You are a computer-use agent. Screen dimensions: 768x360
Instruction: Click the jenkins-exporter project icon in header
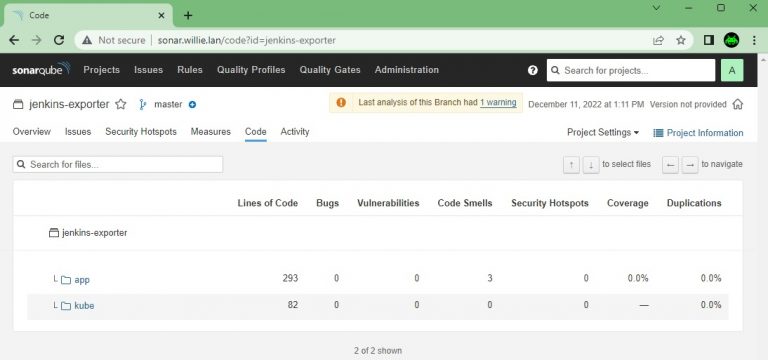18,104
